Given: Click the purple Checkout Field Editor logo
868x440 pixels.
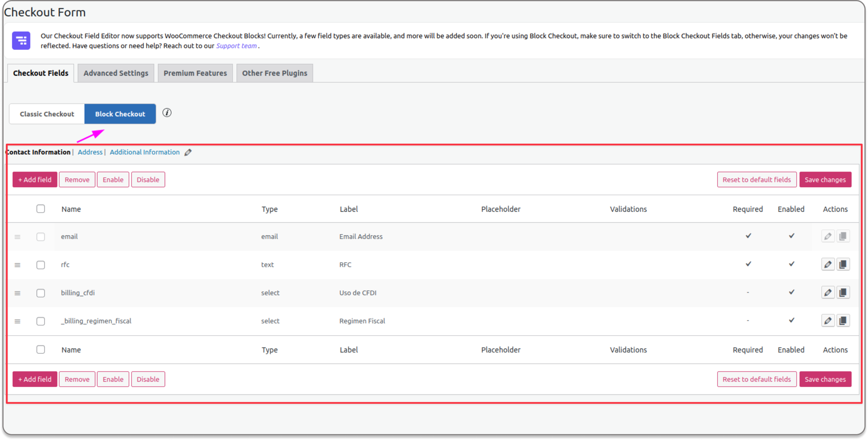Looking at the screenshot, I should pos(21,41).
